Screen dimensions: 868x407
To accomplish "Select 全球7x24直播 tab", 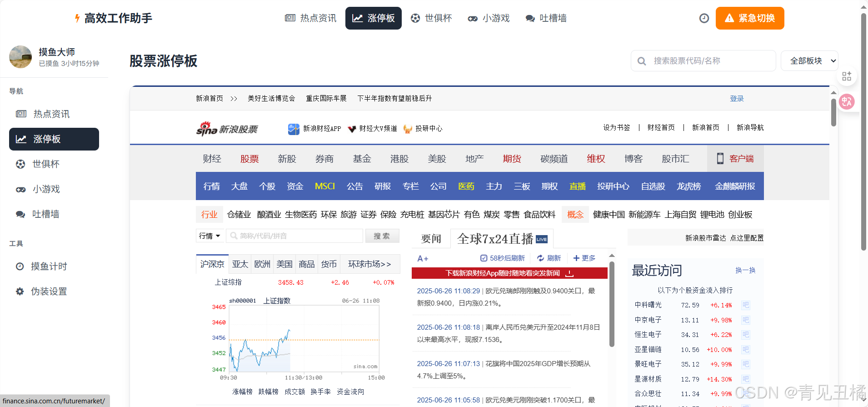I will pos(502,239).
